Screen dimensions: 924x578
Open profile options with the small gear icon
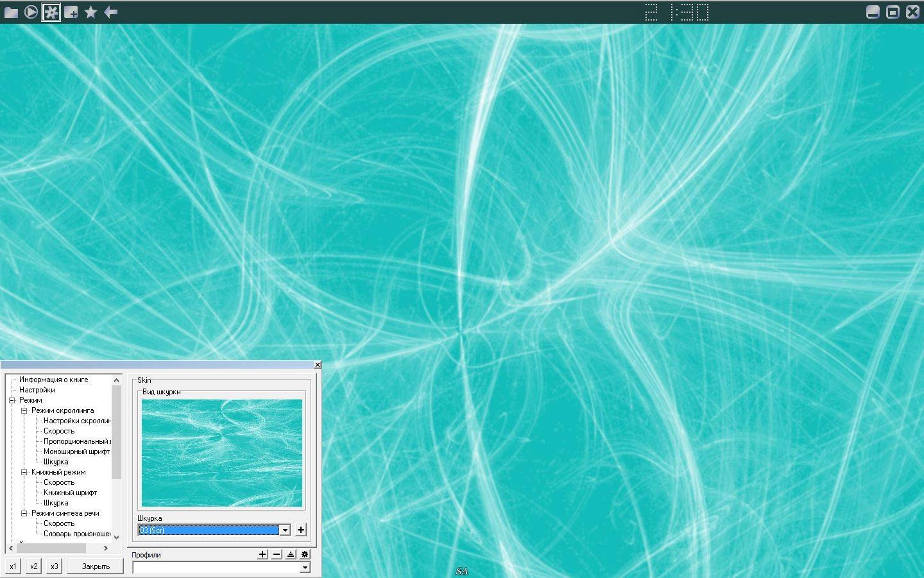(305, 554)
